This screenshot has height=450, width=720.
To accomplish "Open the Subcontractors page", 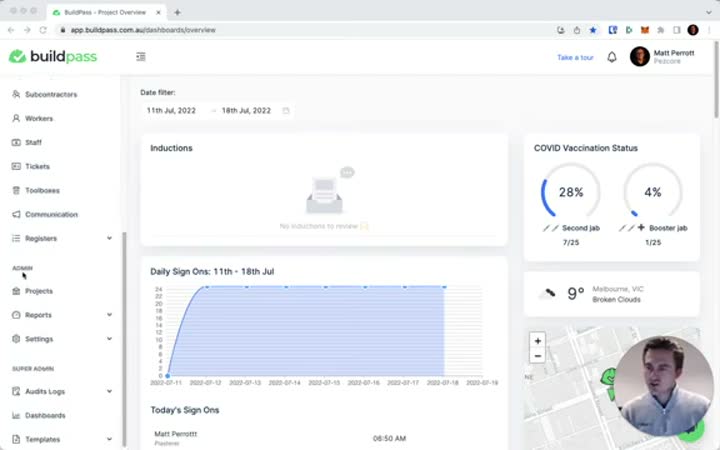I will coord(51,94).
